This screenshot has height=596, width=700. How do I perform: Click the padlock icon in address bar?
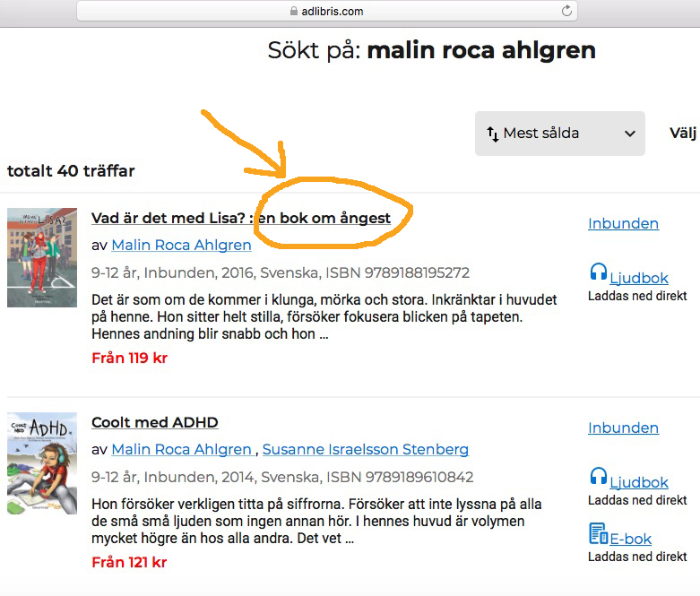pos(293,11)
